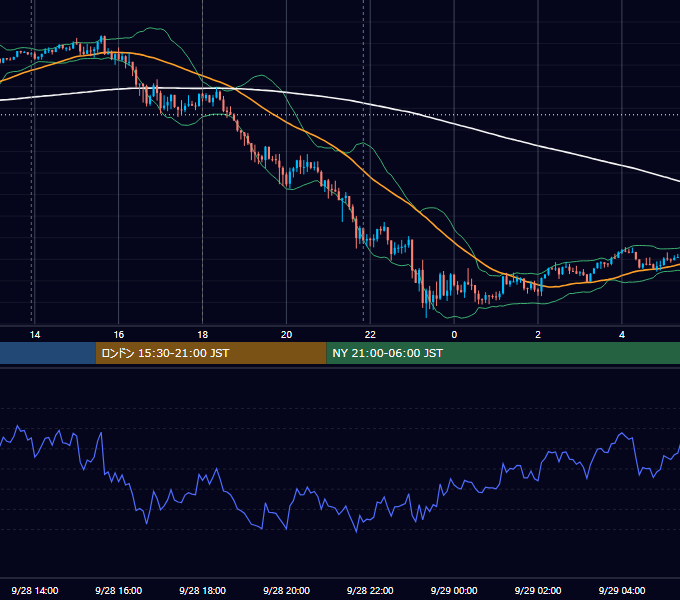Click the lower axis label 9/28 18:00
Screen dimensions: 680x600
click(x=203, y=590)
